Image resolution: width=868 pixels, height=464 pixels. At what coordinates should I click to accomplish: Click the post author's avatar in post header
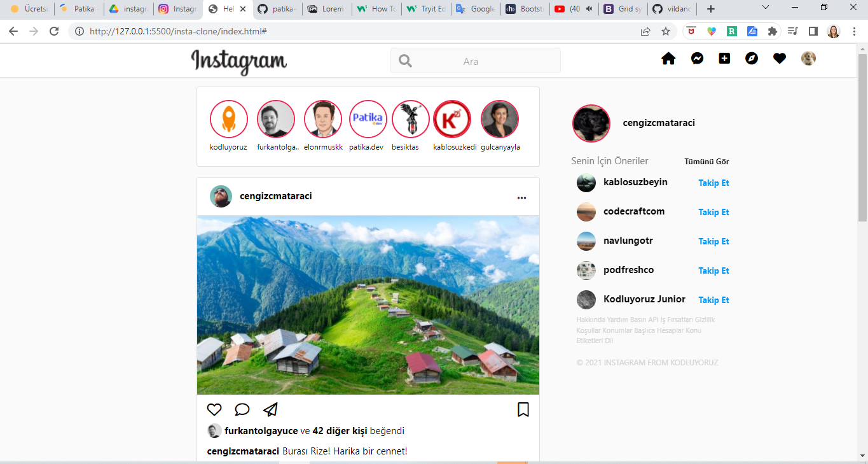tap(221, 196)
